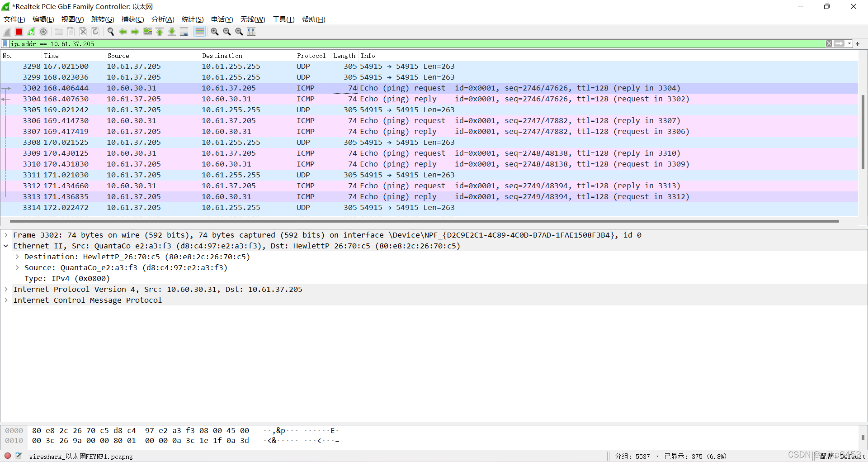
Task: Click the packet list vertical scrollbar
Action: 863,132
